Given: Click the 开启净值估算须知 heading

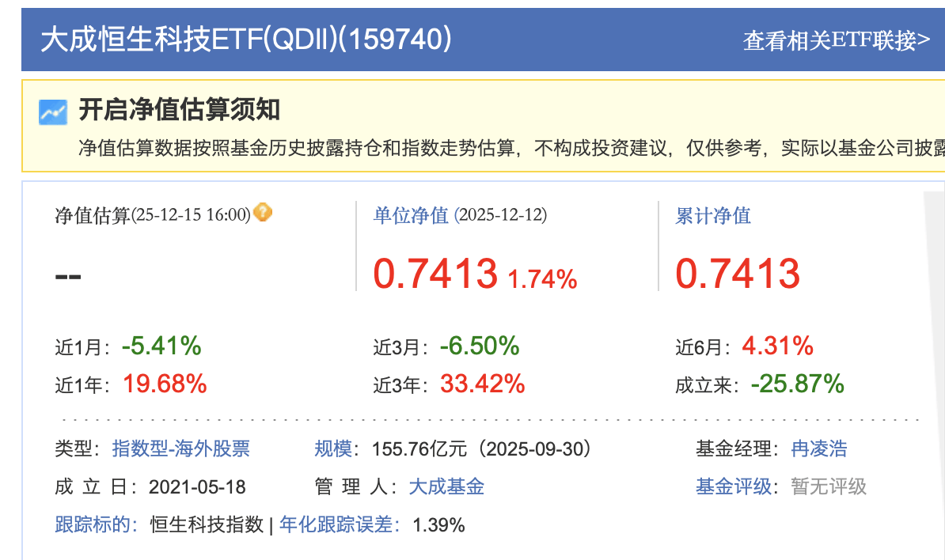Looking at the screenshot, I should (x=179, y=110).
